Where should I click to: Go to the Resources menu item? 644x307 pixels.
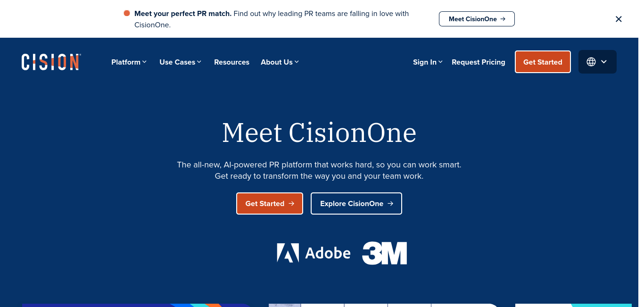click(231, 62)
